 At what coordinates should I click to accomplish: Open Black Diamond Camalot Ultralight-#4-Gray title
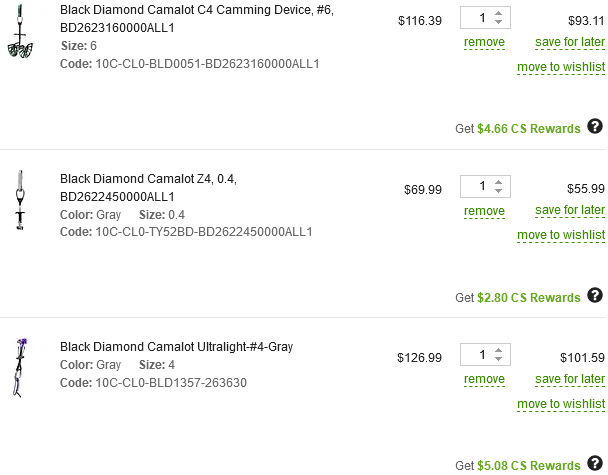[176, 347]
